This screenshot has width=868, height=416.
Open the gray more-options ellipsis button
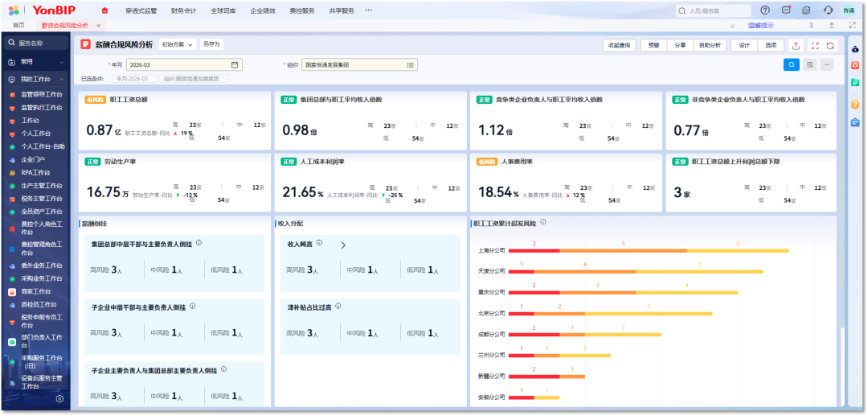[827, 65]
